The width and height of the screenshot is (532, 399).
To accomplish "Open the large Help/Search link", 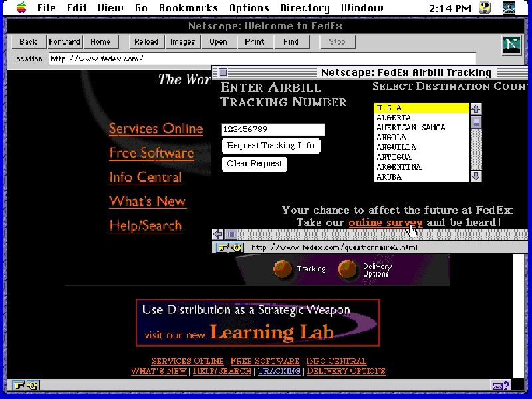I will tap(145, 226).
